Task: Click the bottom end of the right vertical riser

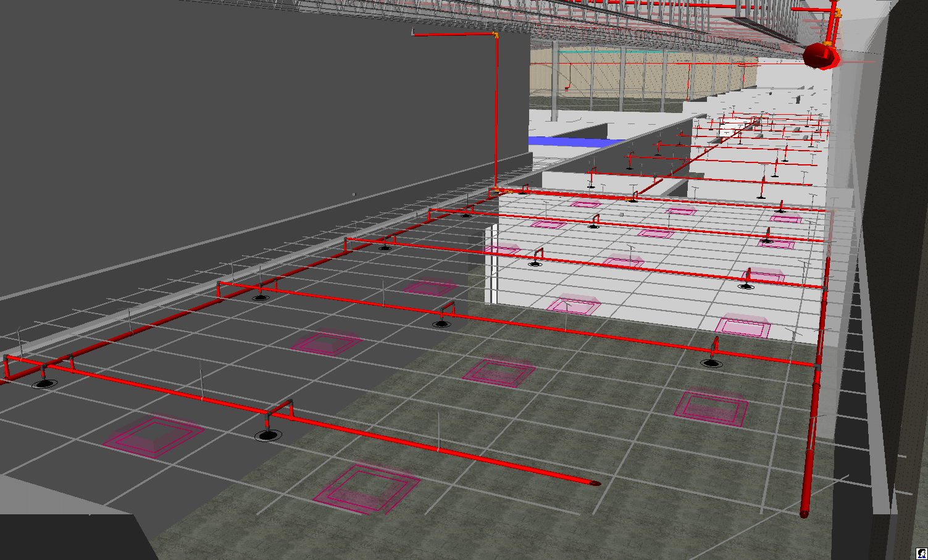Action: pyautogui.click(x=804, y=512)
